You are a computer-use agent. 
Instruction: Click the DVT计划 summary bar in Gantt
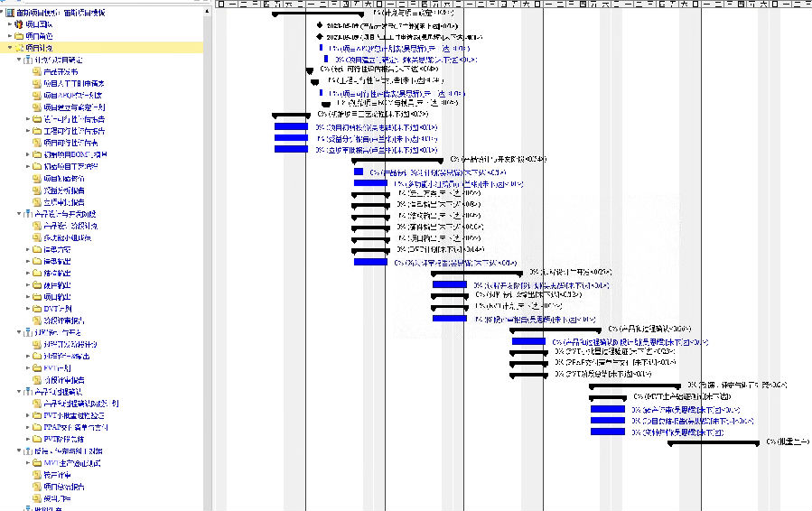[371, 251]
